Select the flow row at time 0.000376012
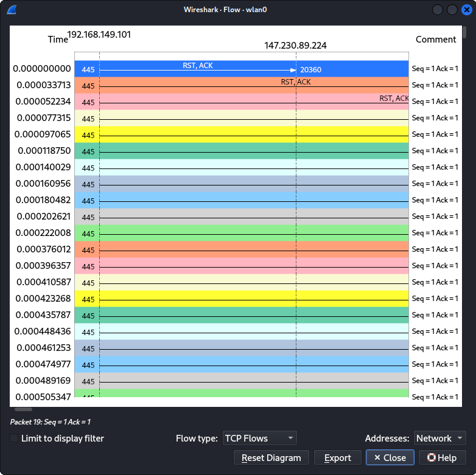Viewport: 476px width, 475px height. tap(243, 250)
